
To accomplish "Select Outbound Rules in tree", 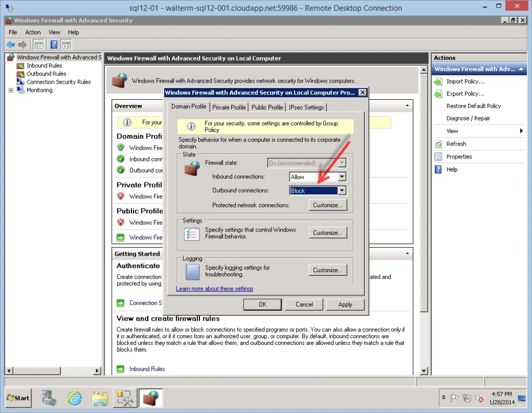I will (x=46, y=74).
